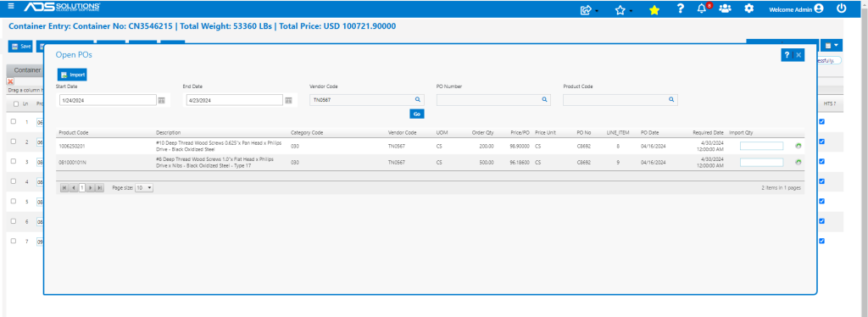Open the End Date calendar picker
The width and height of the screenshot is (868, 317).
pos(288,100)
